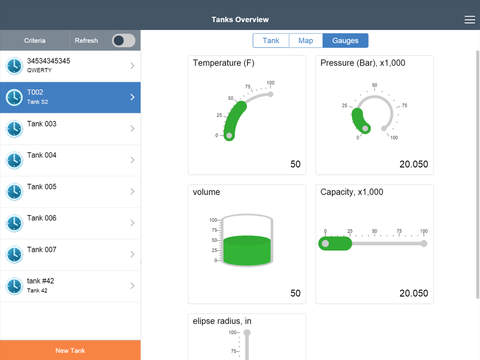Screen dimensions: 480x360
Task: Click clock icon of tank 34534345345
Action: [15, 66]
